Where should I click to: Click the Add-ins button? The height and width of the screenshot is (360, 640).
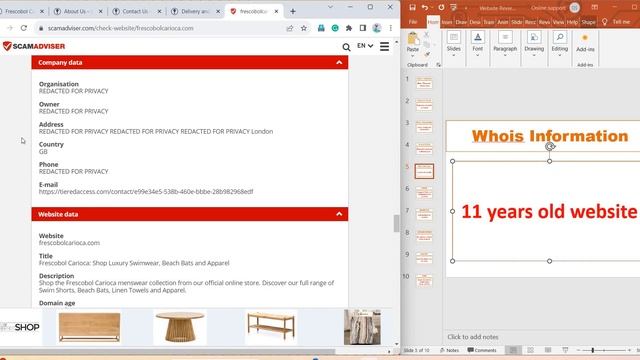pyautogui.click(x=585, y=43)
